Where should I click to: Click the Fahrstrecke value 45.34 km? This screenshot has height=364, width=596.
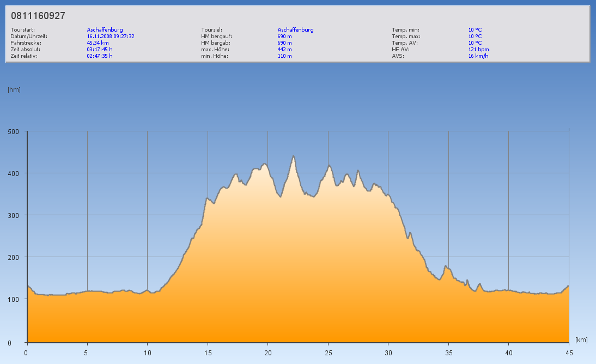[98, 43]
